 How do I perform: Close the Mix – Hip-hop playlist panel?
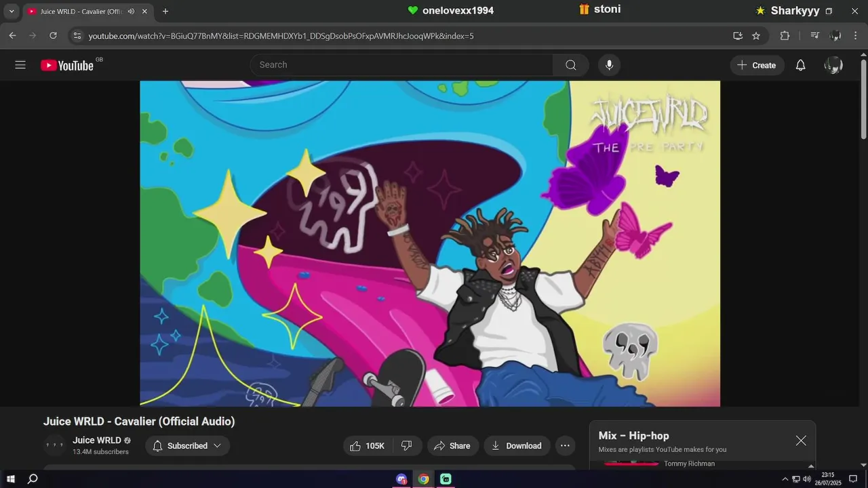801,441
